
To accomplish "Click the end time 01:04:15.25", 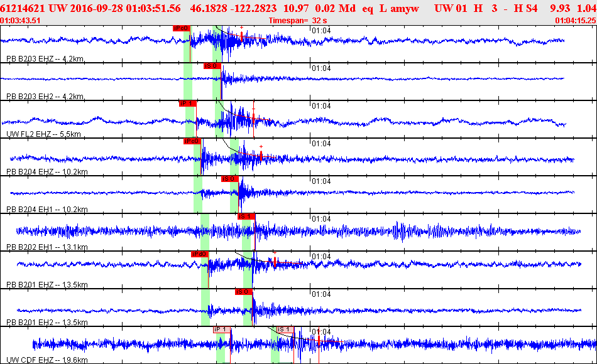I will point(576,21).
